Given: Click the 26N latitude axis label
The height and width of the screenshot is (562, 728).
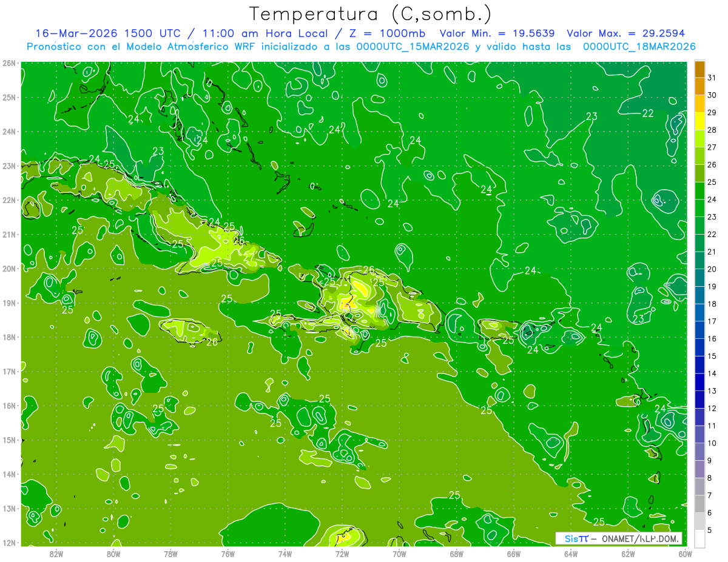Looking at the screenshot, I should [x=9, y=63].
